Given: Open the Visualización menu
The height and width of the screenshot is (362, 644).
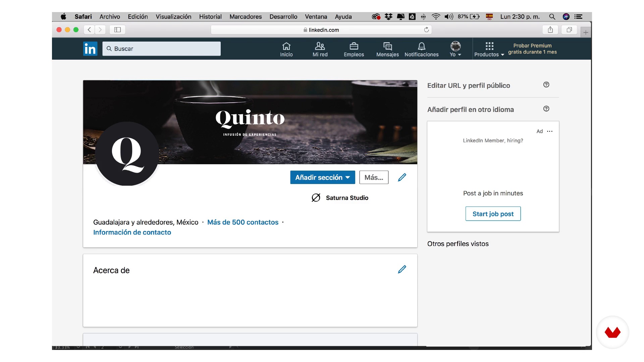Looking at the screenshot, I should tap(173, 17).
